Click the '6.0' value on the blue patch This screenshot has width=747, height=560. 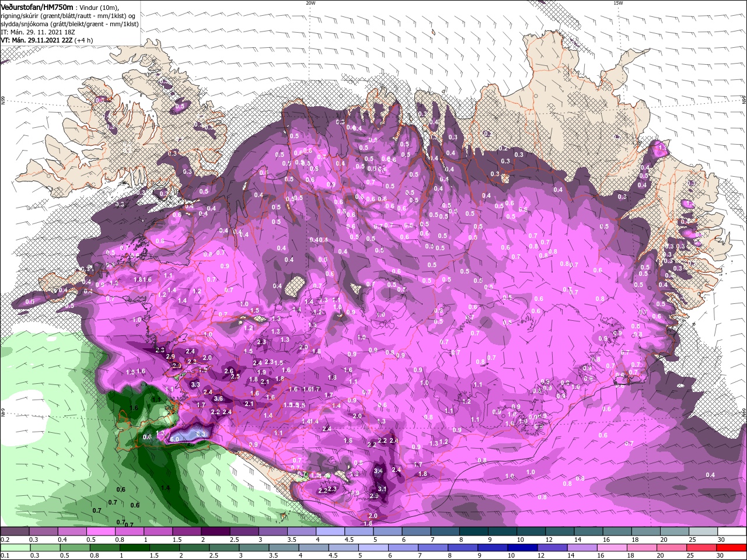pyautogui.click(x=174, y=438)
